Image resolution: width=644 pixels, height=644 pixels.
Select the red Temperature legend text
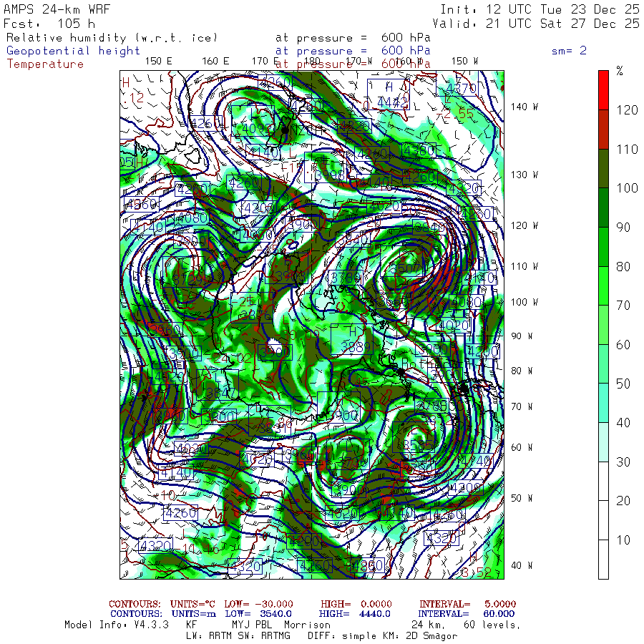[x=45, y=64]
